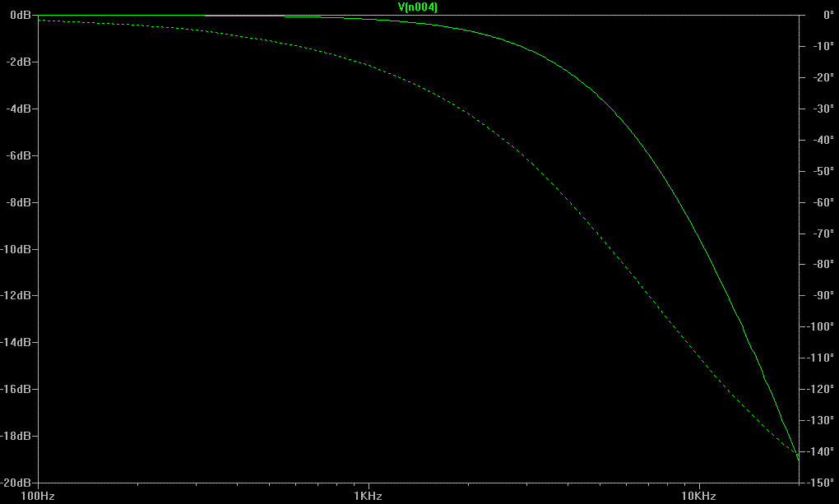This screenshot has height=504, width=839.
Task: Click the -150° phase axis label
Action: [821, 482]
